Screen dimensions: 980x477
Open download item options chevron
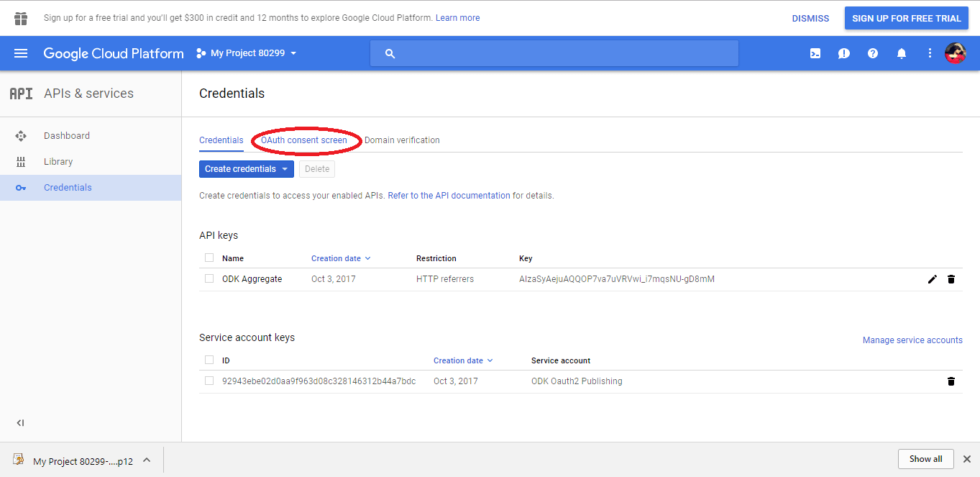(147, 460)
